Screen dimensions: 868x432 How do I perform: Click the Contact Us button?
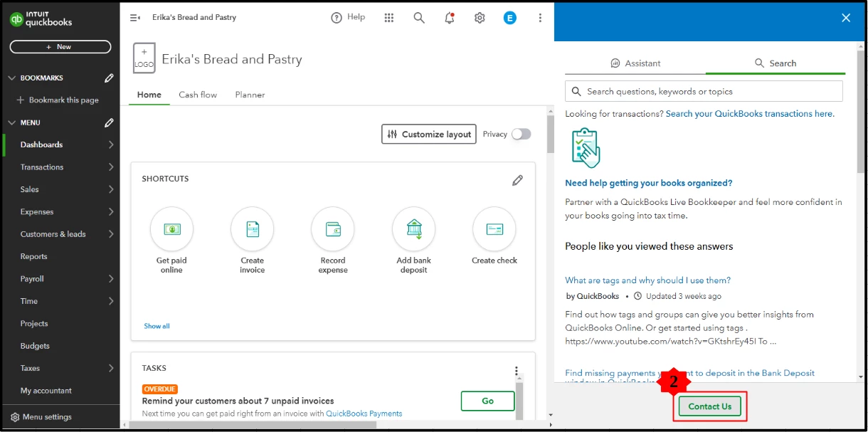pos(710,406)
